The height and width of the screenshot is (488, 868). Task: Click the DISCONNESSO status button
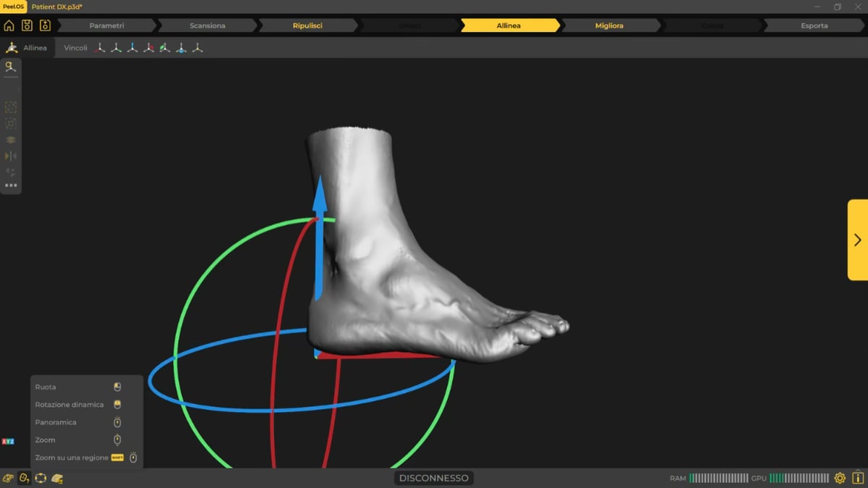(434, 478)
